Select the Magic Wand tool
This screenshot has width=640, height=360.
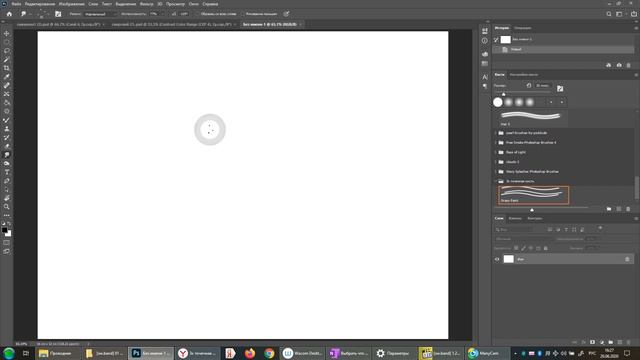(7, 60)
